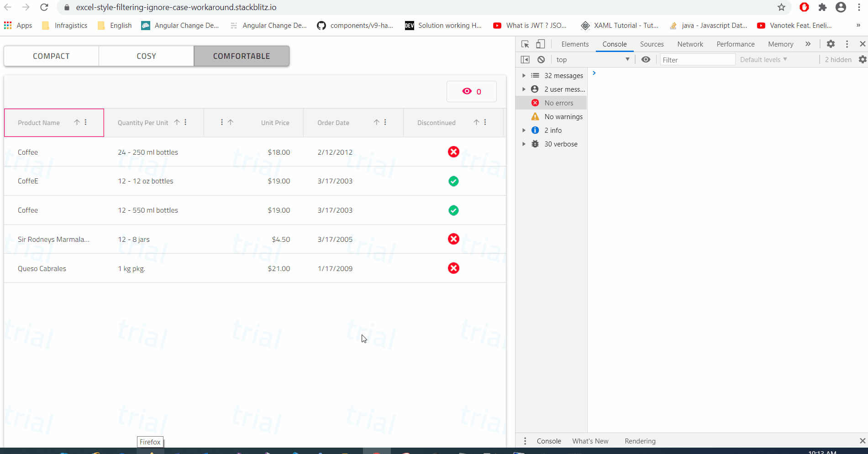Open the Order Date column menu dots
This screenshot has height=454, width=868.
tap(385, 122)
